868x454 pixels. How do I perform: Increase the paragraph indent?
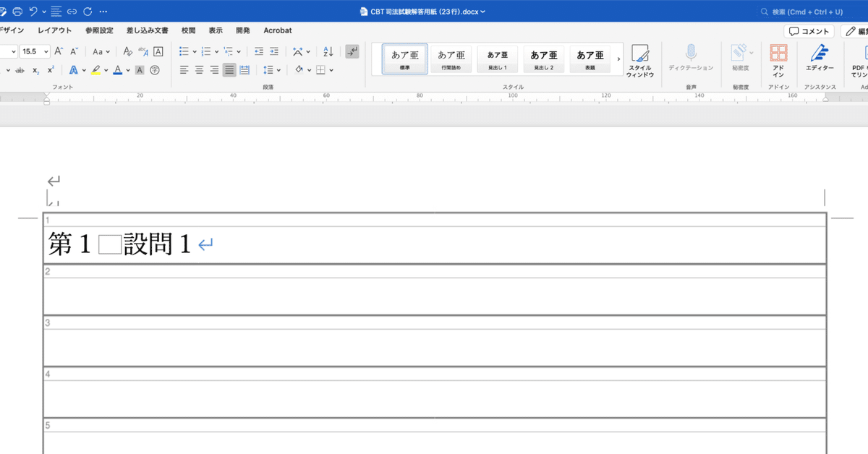pyautogui.click(x=273, y=51)
